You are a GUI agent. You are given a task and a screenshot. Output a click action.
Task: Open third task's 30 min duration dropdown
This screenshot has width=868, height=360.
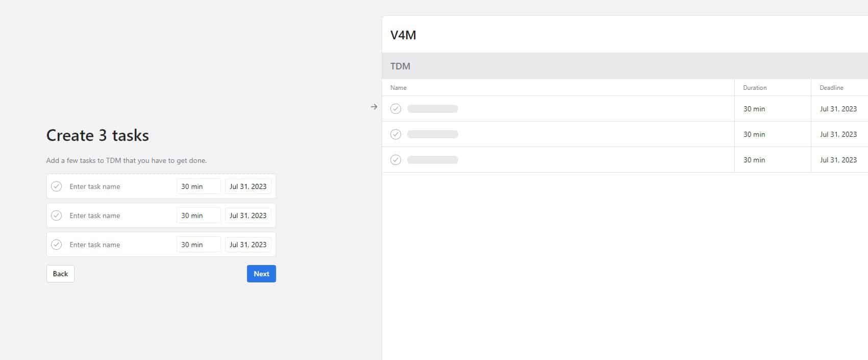[199, 245]
